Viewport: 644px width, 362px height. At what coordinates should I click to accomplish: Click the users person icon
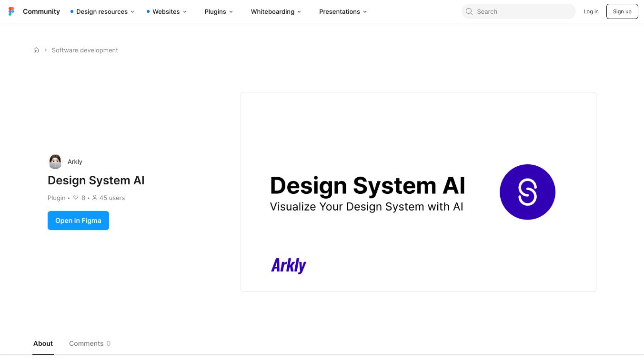click(x=95, y=198)
